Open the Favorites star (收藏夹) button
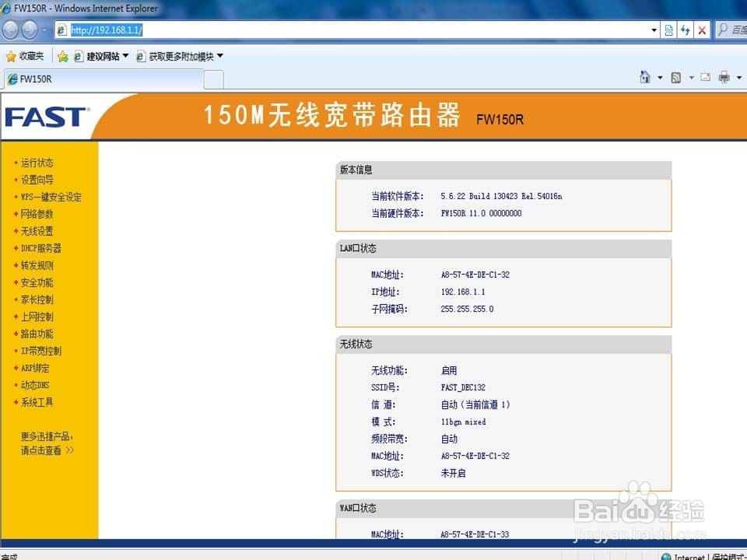The height and width of the screenshot is (560, 747). [x=25, y=56]
